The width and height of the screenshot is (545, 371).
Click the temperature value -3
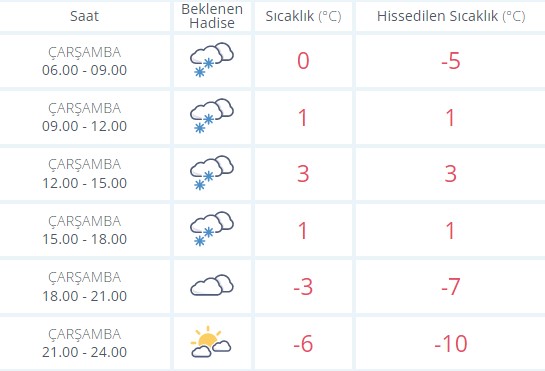[x=303, y=287]
